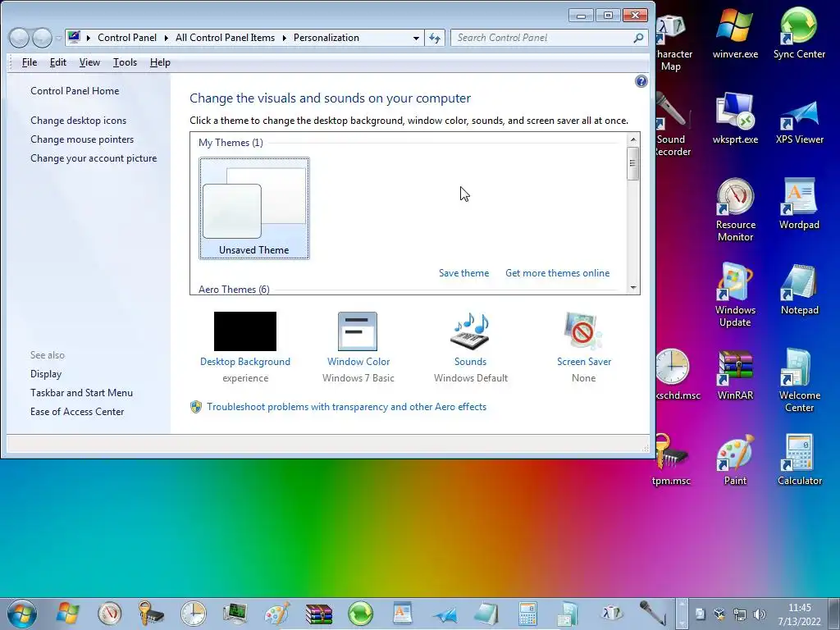Expand the arrow after Control Panel breadcrumb

click(x=166, y=38)
